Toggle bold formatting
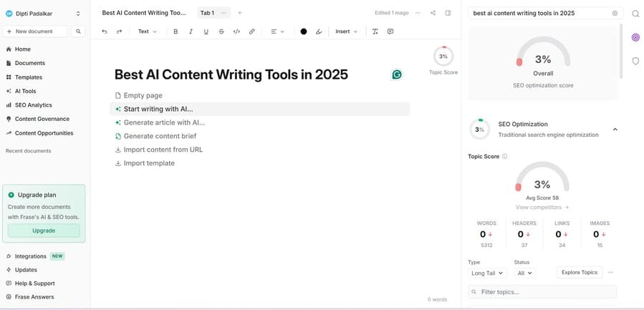 (176, 32)
